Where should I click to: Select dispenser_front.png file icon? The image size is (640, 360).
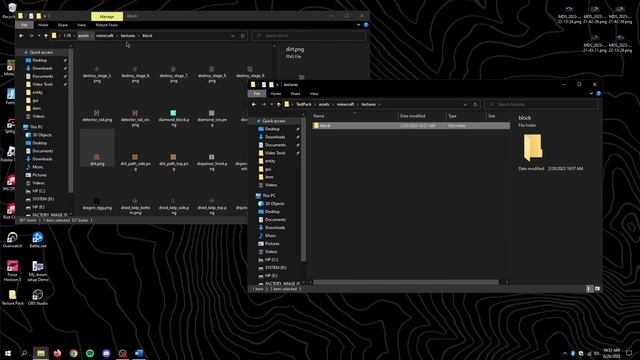pos(211,157)
